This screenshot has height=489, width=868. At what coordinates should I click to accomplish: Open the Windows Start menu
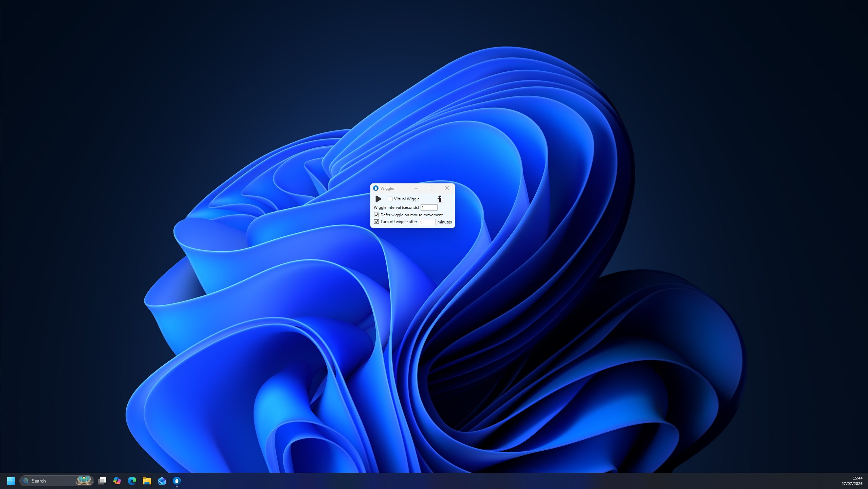point(11,481)
